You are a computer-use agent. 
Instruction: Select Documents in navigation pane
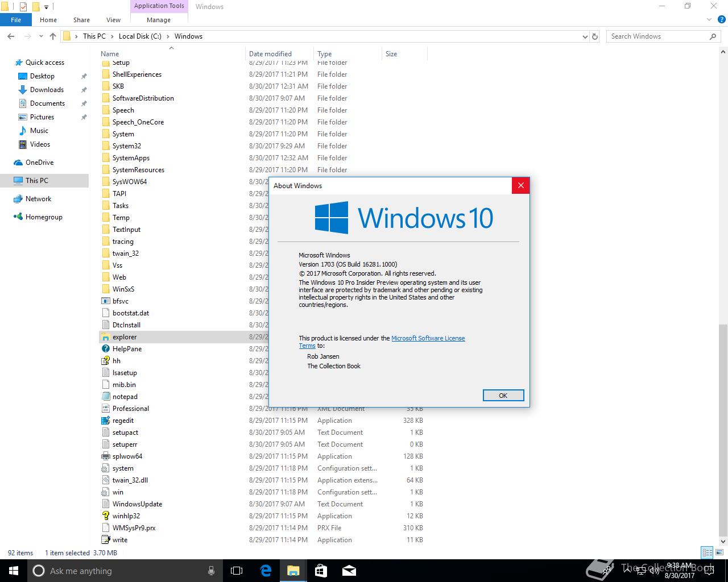47,103
